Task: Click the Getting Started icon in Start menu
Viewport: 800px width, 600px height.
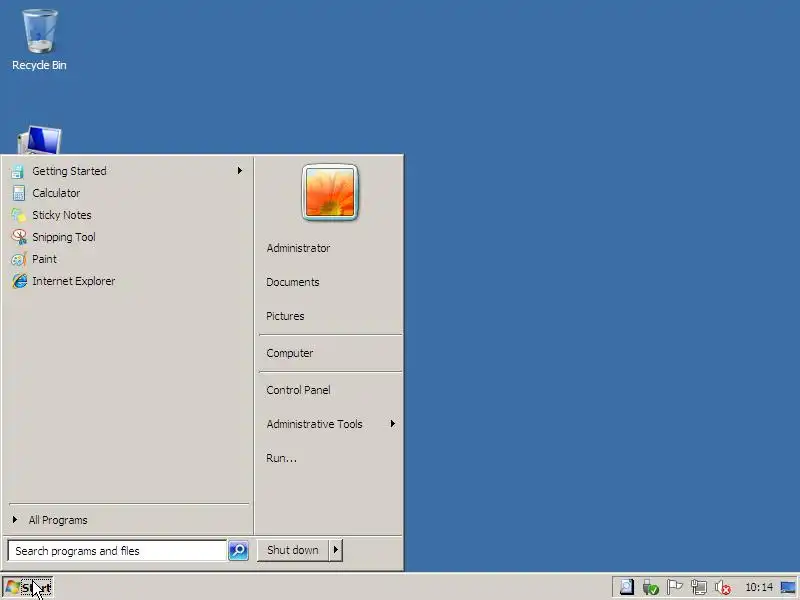Action: [x=18, y=171]
